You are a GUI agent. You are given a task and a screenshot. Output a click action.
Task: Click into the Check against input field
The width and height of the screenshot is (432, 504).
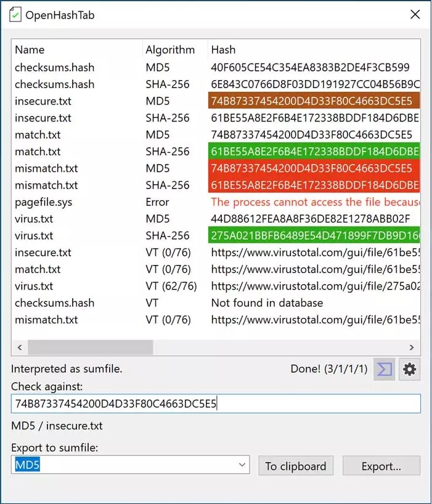(216, 404)
